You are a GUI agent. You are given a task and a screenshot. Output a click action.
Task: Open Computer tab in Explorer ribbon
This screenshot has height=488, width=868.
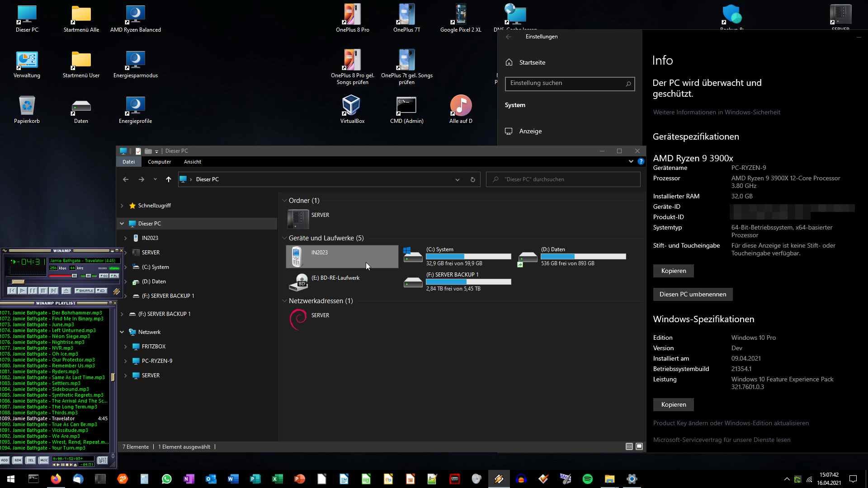pos(159,162)
